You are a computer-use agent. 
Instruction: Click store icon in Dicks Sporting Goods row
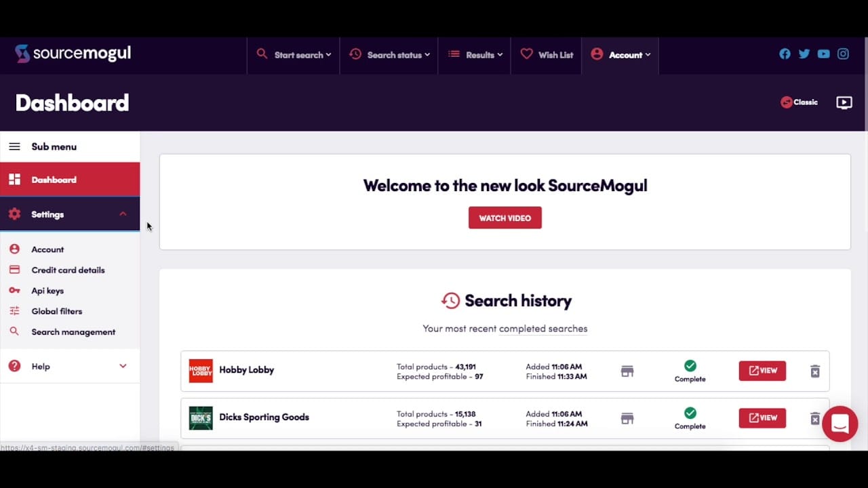[x=627, y=419]
